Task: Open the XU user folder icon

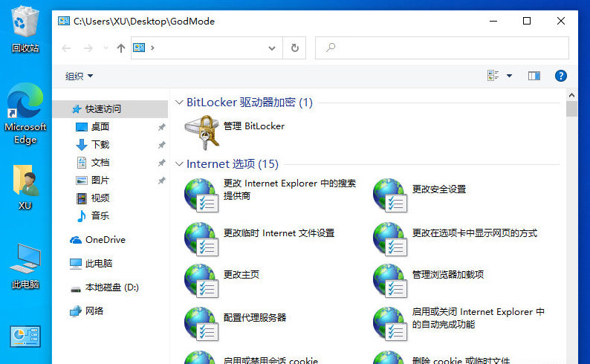Action: click(x=25, y=187)
